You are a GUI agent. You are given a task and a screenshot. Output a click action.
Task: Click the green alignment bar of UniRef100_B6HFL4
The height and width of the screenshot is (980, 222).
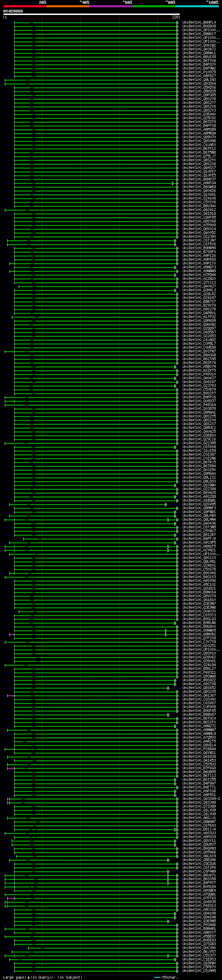click(96, 23)
